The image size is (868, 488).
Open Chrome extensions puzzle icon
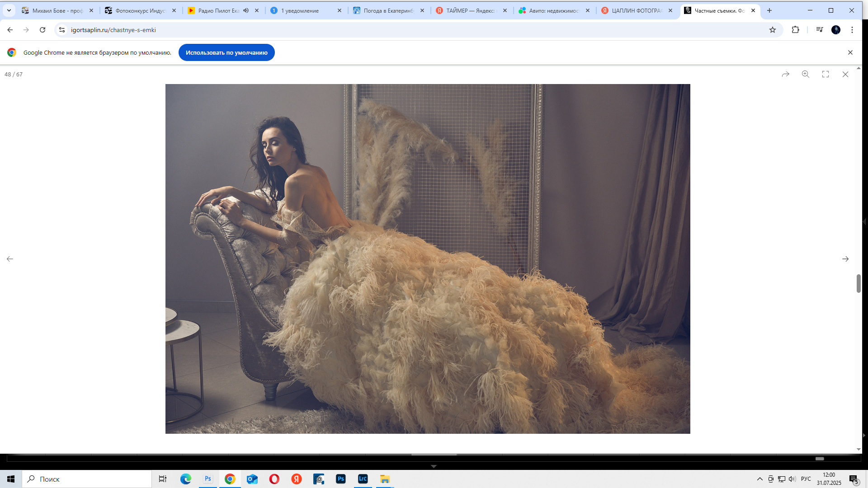[x=795, y=30]
